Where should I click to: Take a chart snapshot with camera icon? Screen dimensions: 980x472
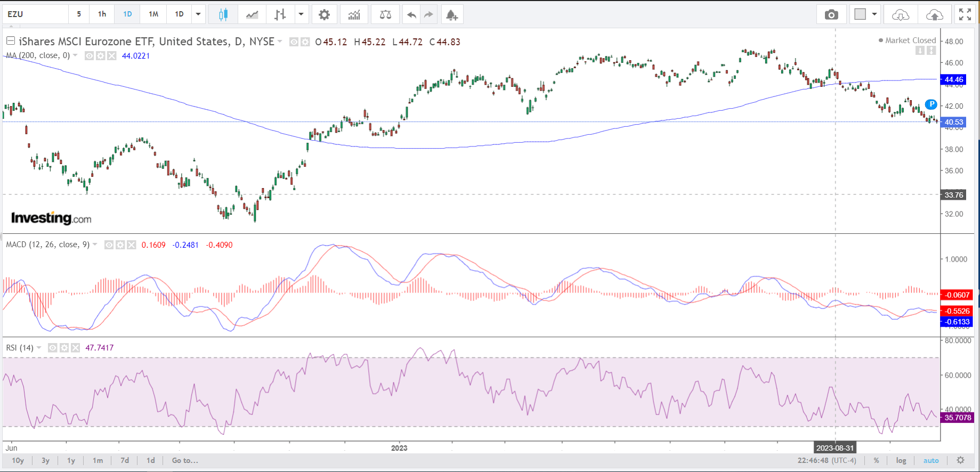[831, 14]
